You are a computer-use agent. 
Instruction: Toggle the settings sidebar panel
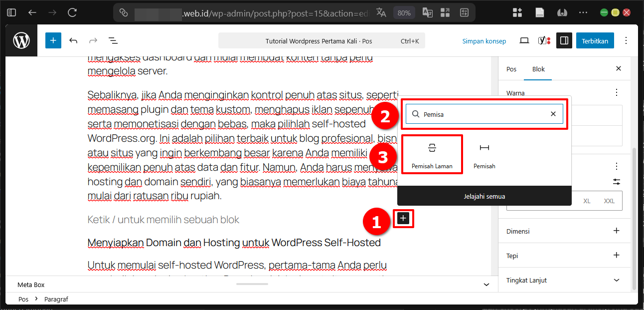564,40
